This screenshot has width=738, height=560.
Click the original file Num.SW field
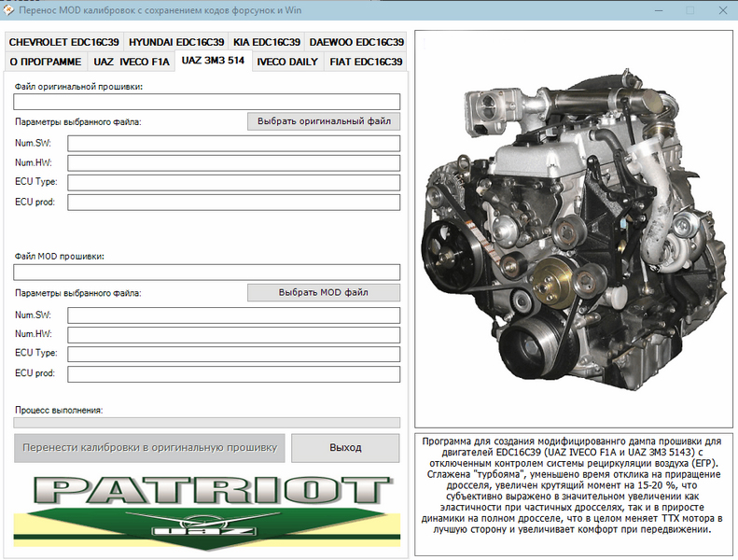coord(234,144)
